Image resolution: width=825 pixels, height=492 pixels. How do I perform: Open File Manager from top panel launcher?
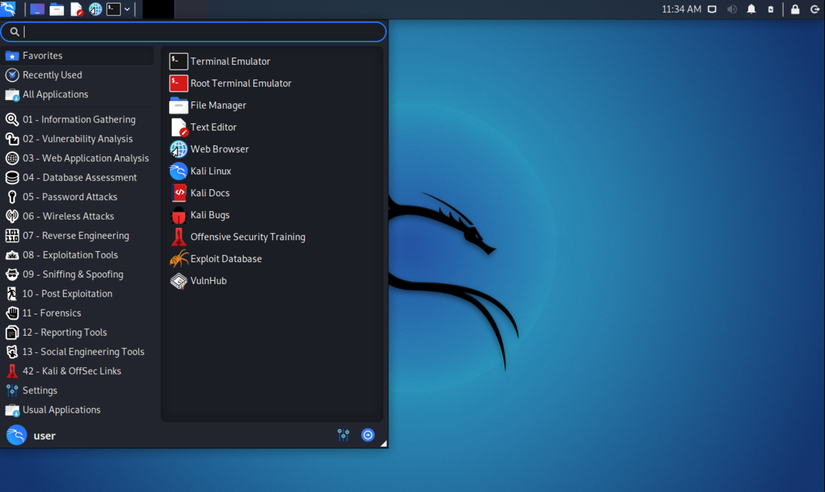(x=56, y=9)
